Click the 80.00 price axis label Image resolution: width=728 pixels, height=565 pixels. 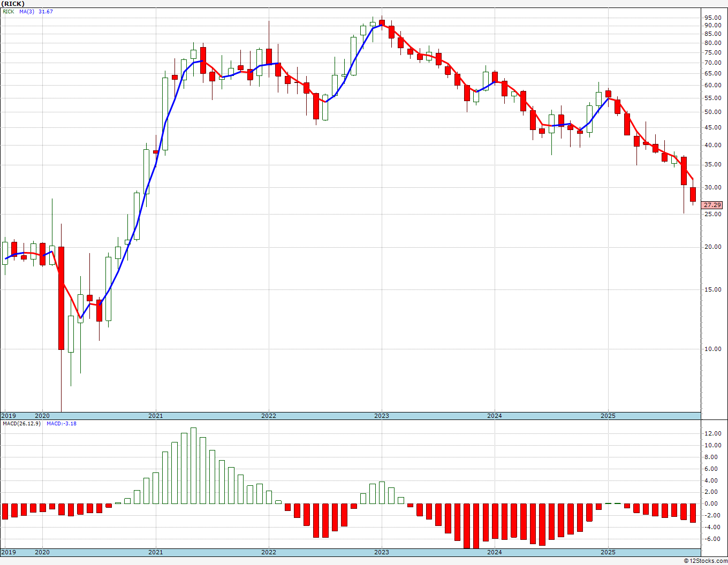pyautogui.click(x=712, y=43)
